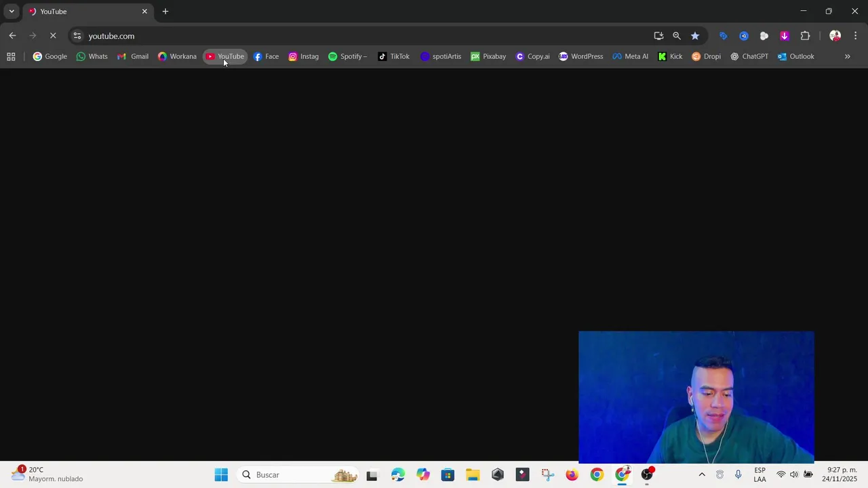This screenshot has width=868, height=488.
Task: Stop loading the YouTube page
Action: [x=53, y=36]
